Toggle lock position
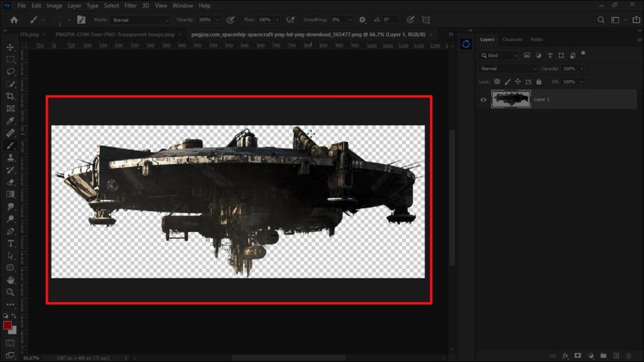 [518, 82]
